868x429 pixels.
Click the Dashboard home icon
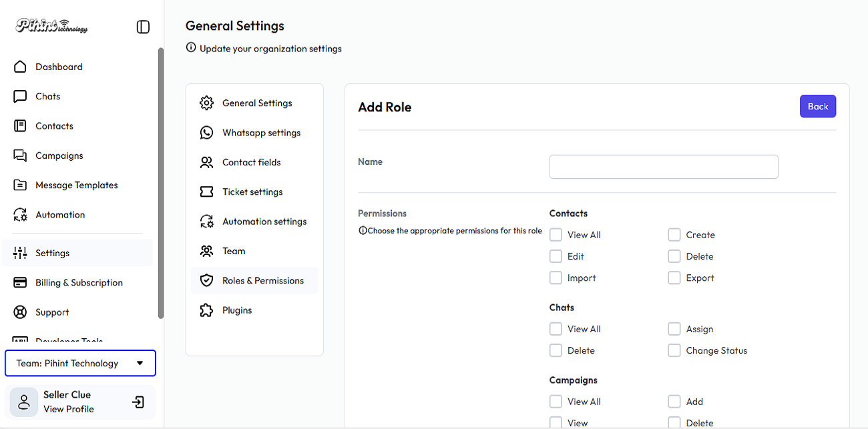pos(20,67)
